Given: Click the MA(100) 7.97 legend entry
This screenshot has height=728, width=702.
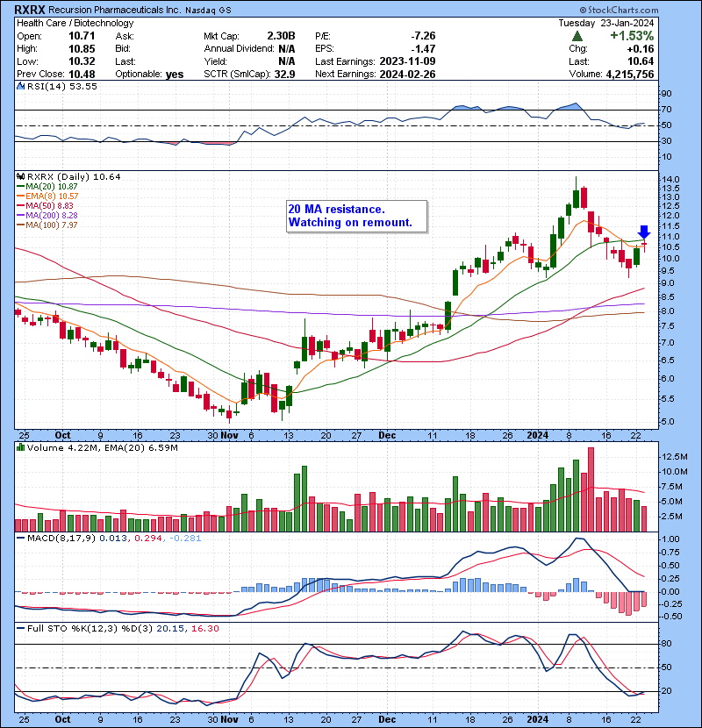Looking at the screenshot, I should 52,225.
